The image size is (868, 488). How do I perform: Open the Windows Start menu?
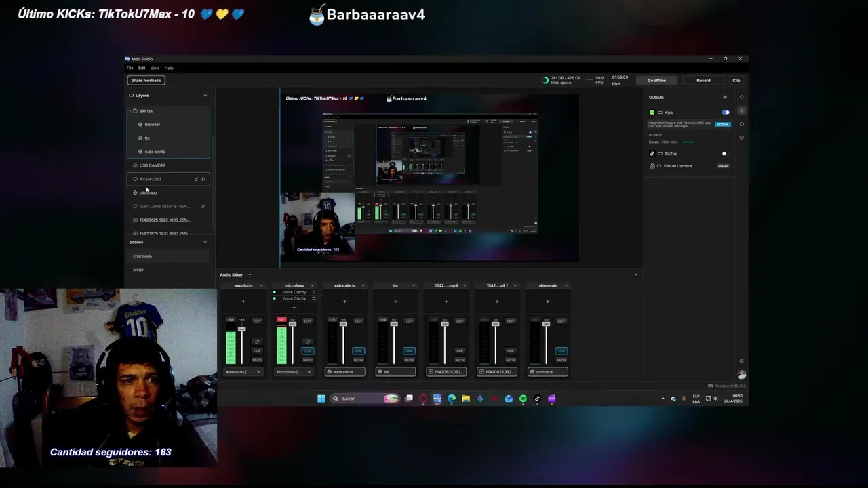coord(321,399)
